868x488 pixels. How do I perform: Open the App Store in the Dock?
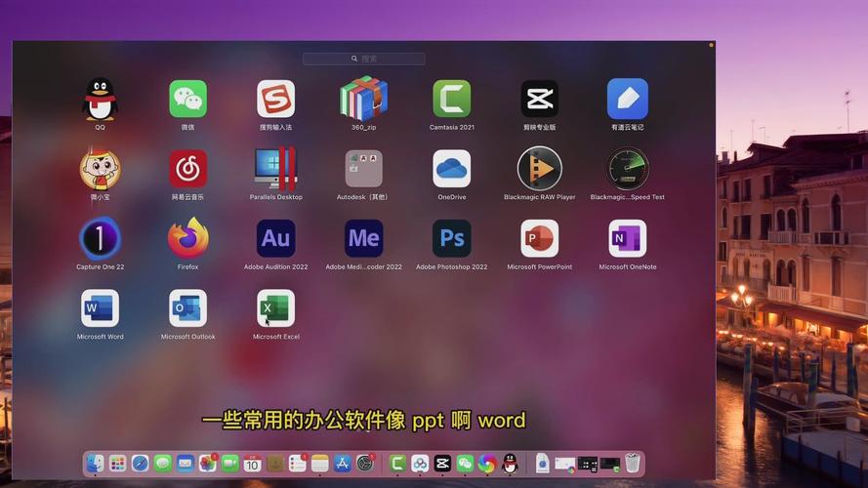click(343, 464)
